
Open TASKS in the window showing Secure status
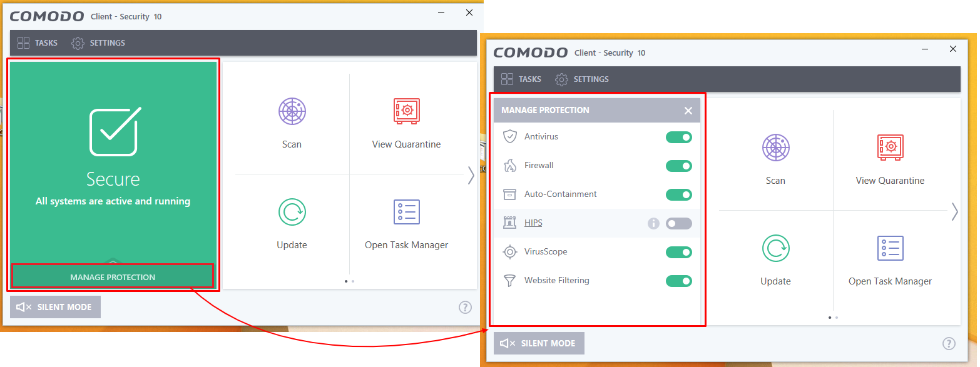click(x=38, y=43)
